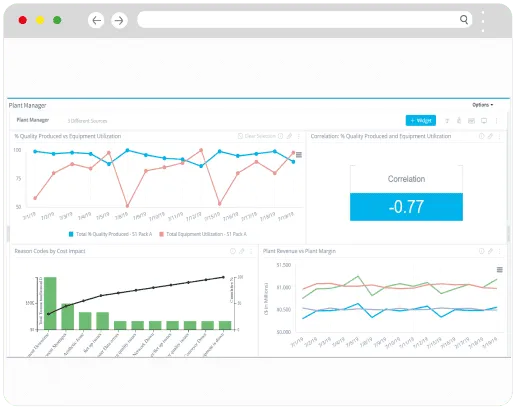Open info icon on Correlation widget
The image size is (516, 409).
click(481, 136)
